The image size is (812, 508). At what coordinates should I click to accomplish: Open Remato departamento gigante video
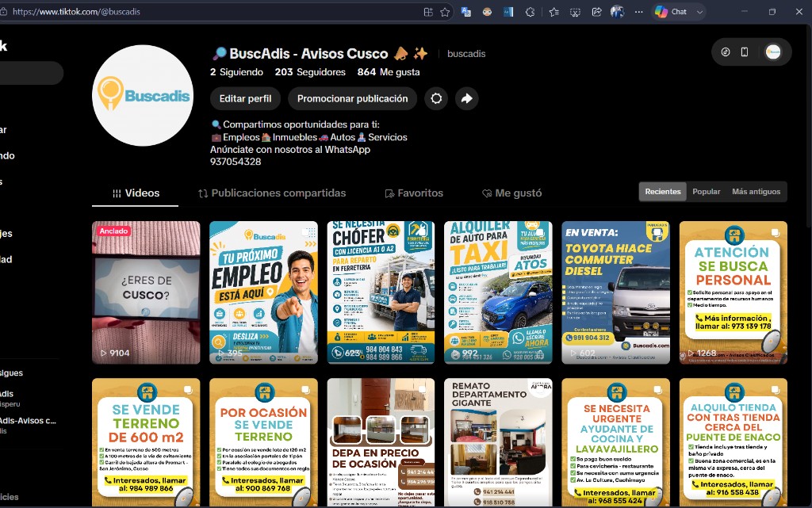click(x=498, y=443)
